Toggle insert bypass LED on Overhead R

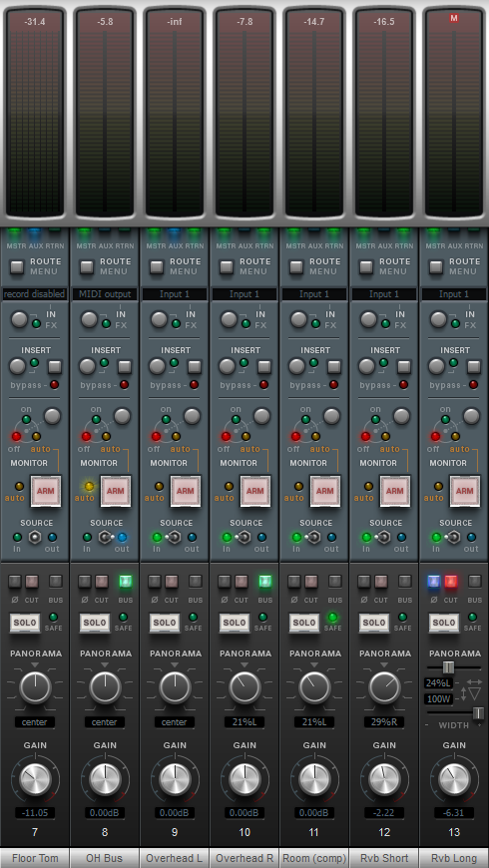[263, 385]
